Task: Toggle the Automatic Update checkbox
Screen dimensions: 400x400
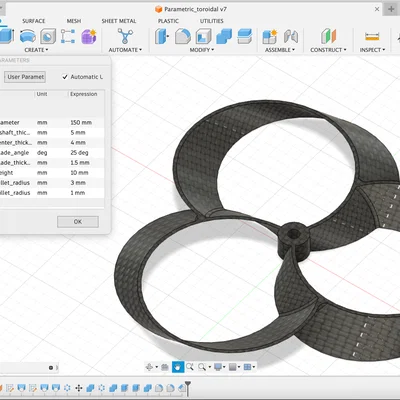Action: tap(65, 77)
